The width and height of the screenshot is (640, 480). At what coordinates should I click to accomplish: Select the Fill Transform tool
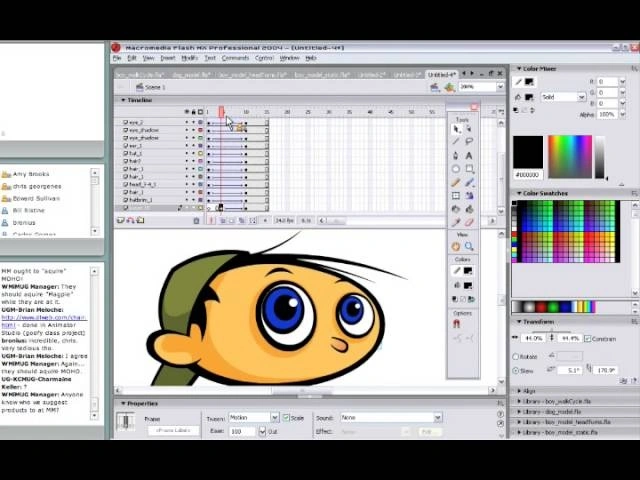click(469, 196)
